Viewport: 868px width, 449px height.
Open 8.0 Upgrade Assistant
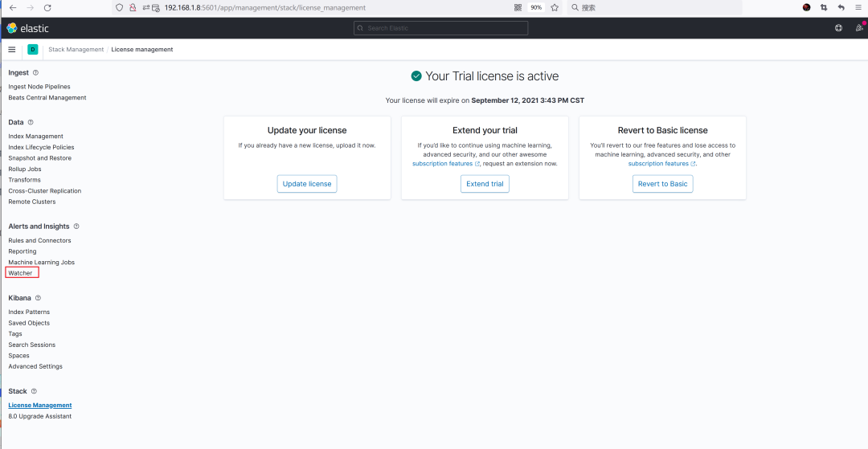click(40, 416)
